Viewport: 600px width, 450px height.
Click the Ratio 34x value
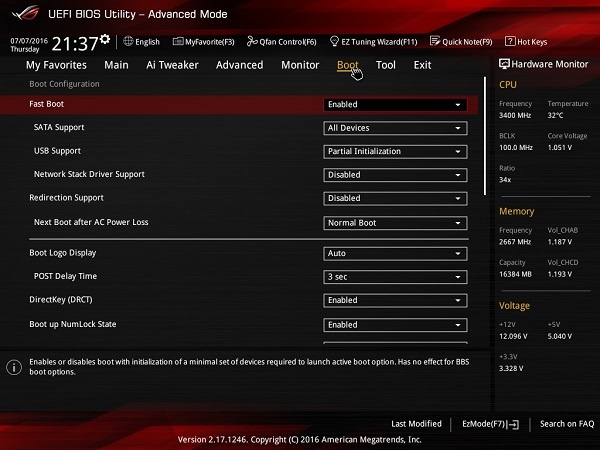coord(505,180)
